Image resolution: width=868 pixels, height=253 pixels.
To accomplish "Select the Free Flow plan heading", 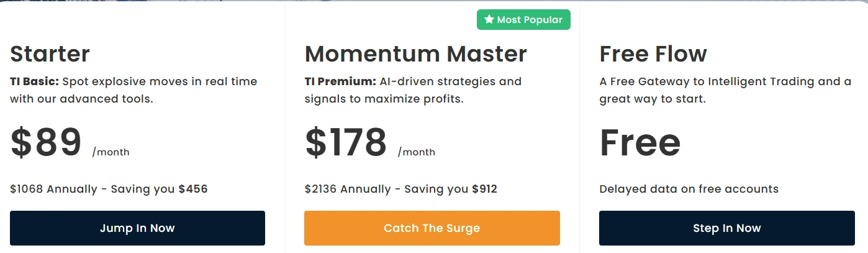I will tap(653, 54).
